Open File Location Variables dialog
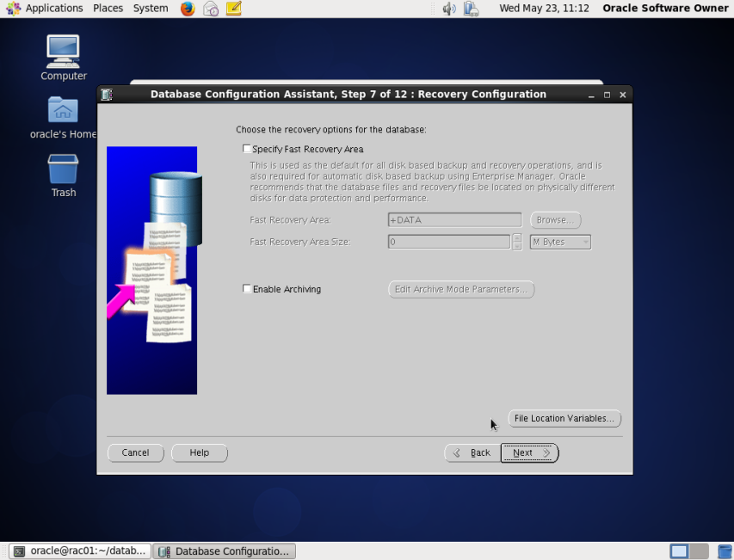 coord(564,419)
